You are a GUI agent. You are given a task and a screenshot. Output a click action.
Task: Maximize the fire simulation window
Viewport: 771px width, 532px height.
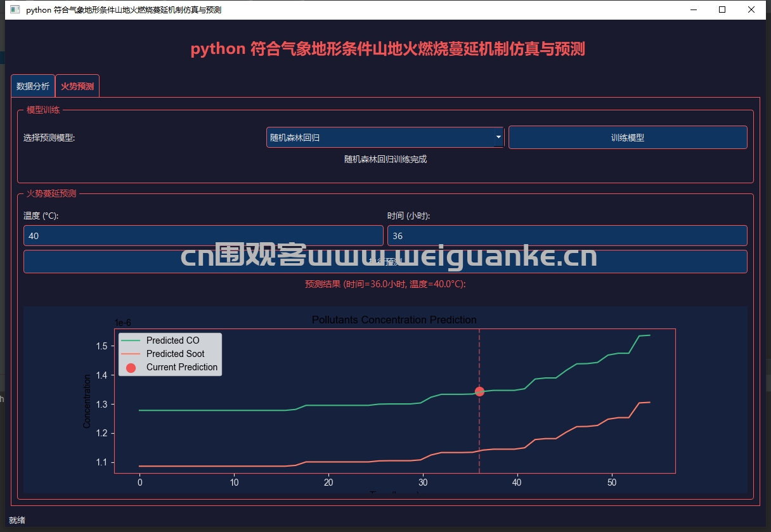coord(722,10)
